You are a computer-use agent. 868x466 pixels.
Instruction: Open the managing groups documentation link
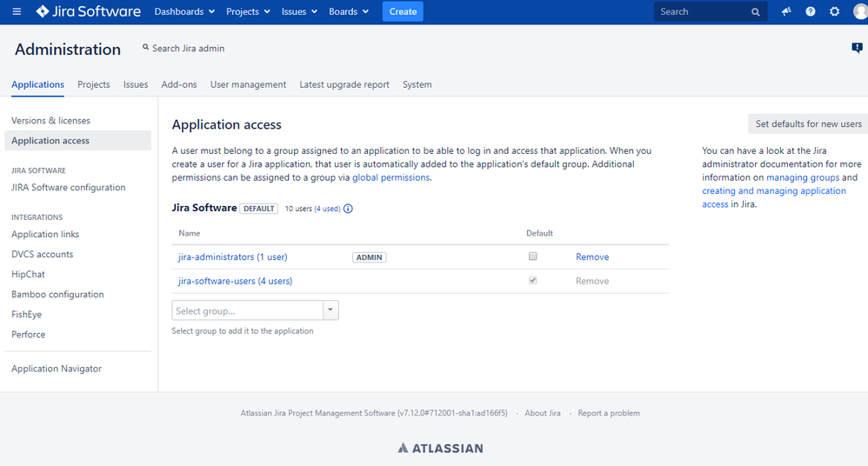[803, 177]
